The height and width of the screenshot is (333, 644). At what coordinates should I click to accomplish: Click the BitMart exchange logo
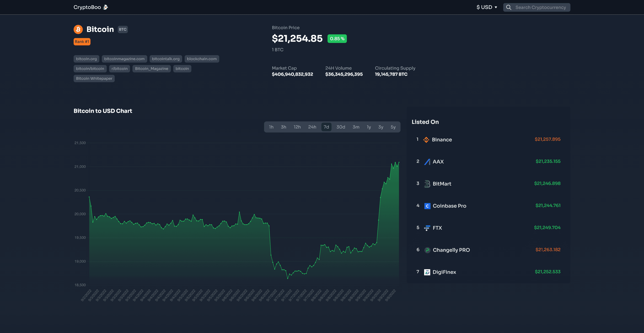tap(427, 184)
